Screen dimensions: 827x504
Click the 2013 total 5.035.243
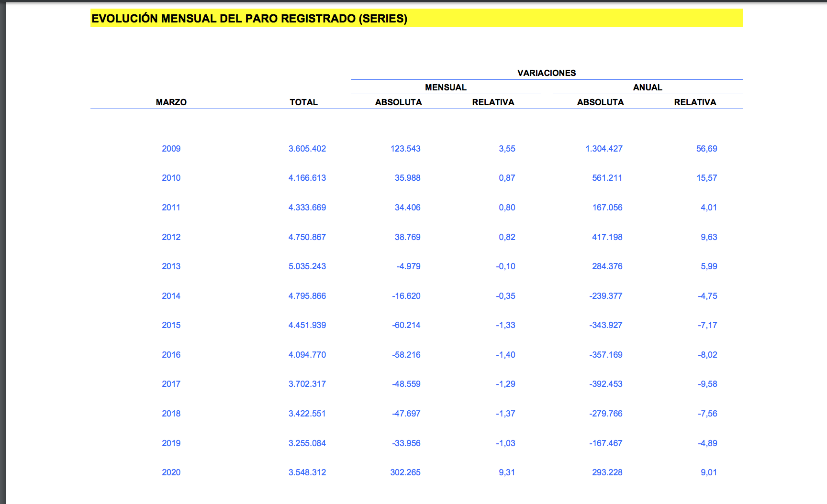click(307, 266)
